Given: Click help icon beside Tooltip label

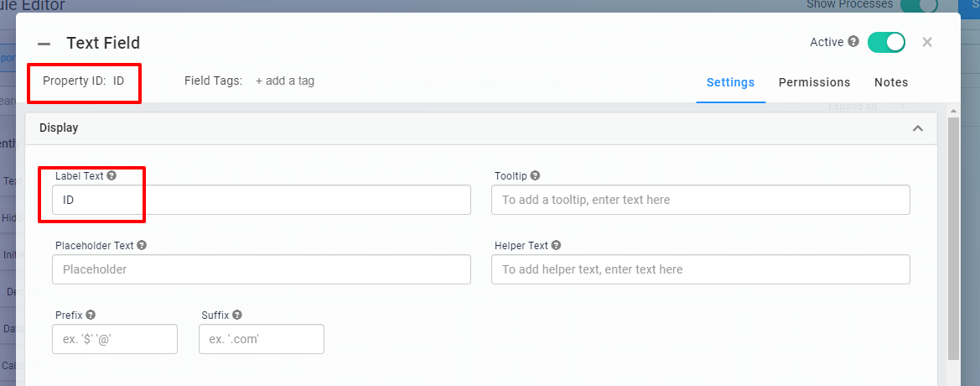Looking at the screenshot, I should [x=535, y=176].
